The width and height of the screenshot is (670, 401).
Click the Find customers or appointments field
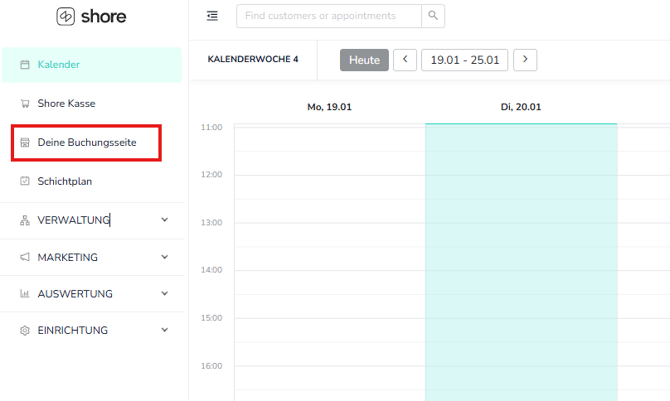(328, 16)
